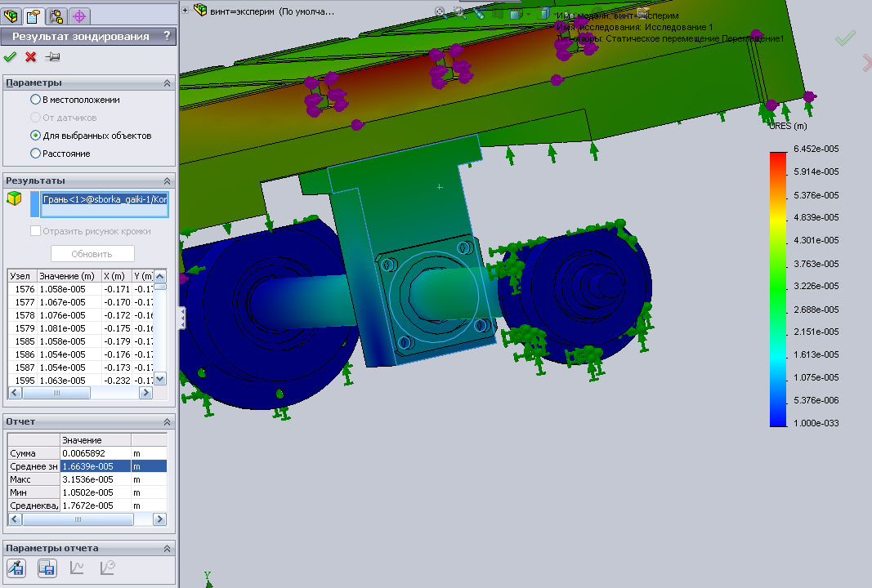Collapse the Параметры отчета section
The width and height of the screenshot is (872, 588).
(167, 549)
